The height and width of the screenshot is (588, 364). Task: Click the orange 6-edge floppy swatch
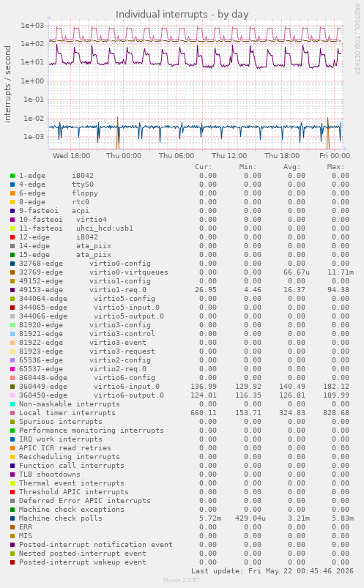(x=12, y=193)
